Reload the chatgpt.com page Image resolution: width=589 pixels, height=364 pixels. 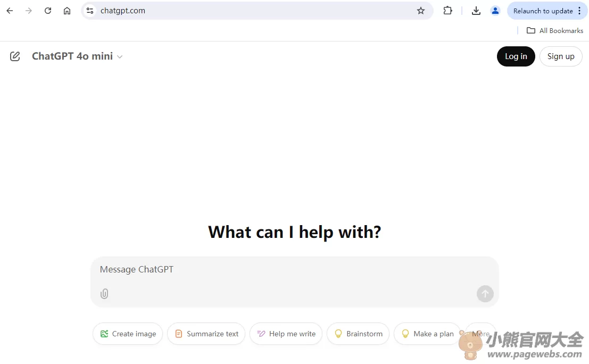point(48,11)
